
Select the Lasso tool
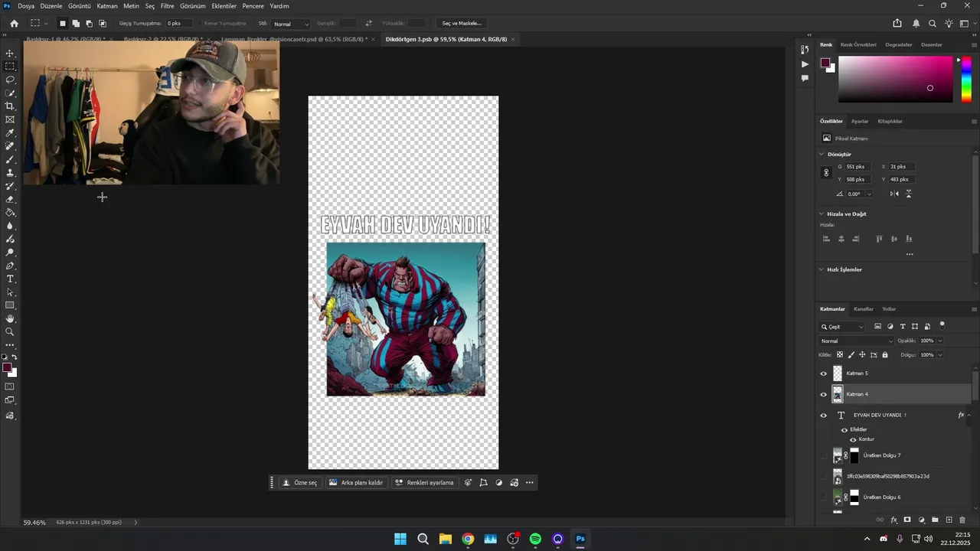(10, 80)
